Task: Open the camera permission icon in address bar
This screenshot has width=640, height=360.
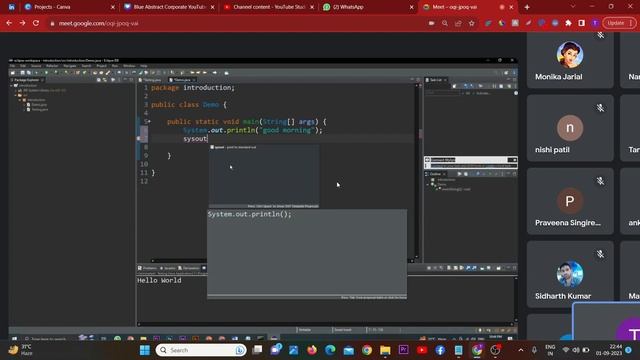Action: pos(431,23)
